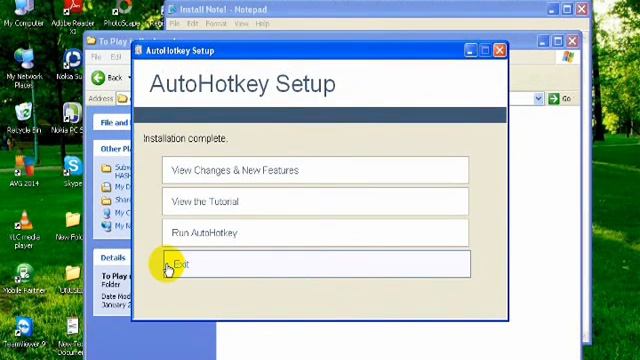
Task: Click Details panel header in Explorer
Action: pyautogui.click(x=113, y=258)
